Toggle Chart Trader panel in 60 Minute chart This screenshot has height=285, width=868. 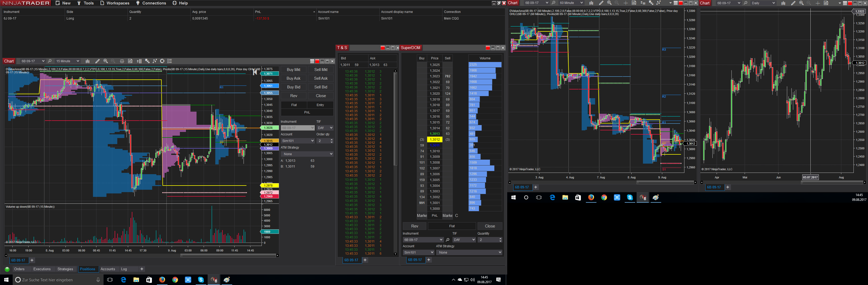643,3
